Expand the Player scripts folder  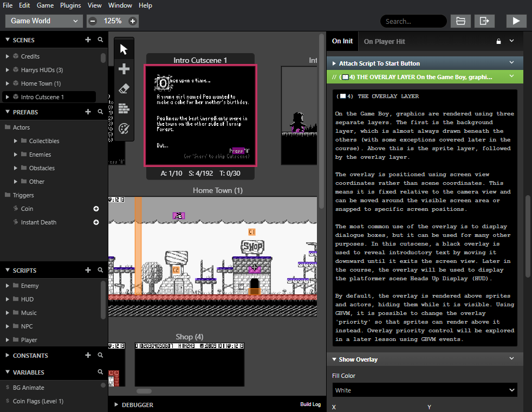pos(8,340)
